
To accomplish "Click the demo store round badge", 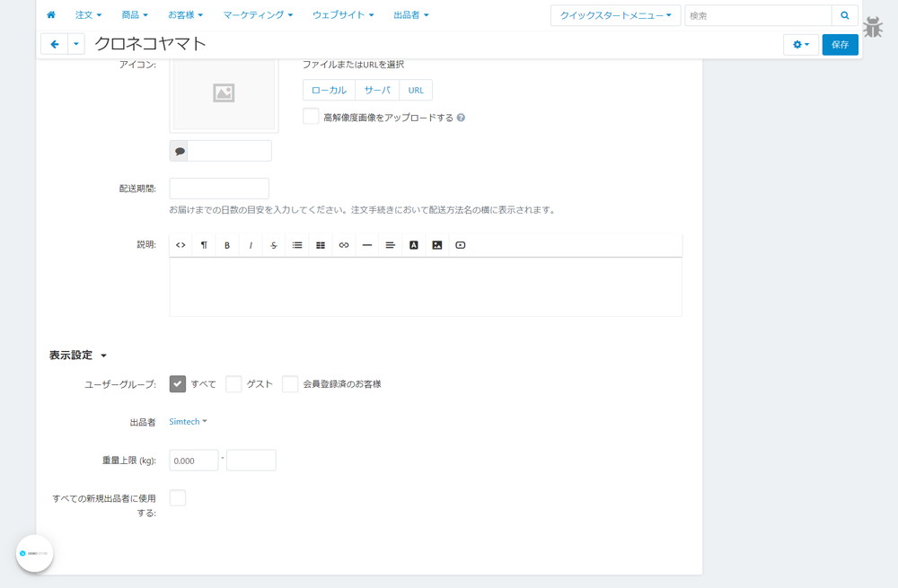I will coord(34,553).
